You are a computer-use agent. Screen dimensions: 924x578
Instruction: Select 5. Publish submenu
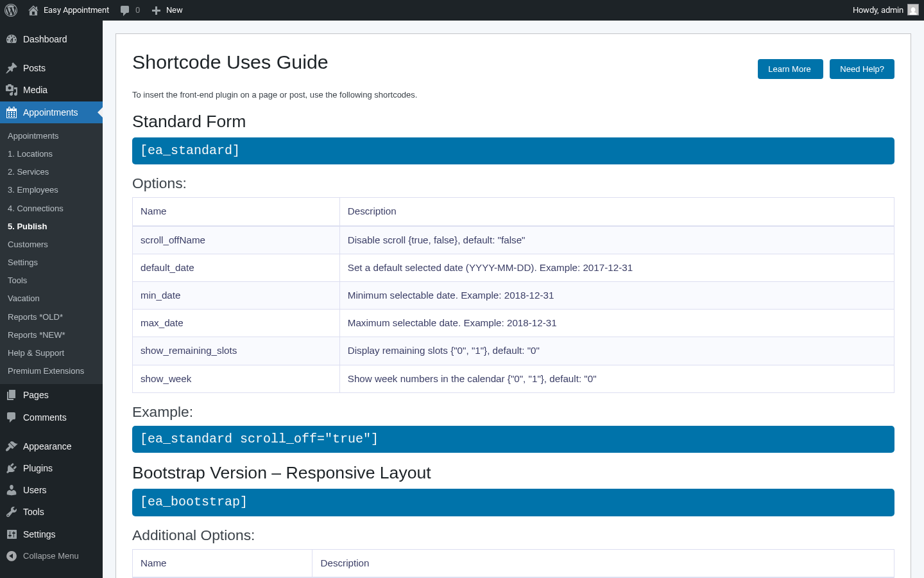click(x=28, y=227)
